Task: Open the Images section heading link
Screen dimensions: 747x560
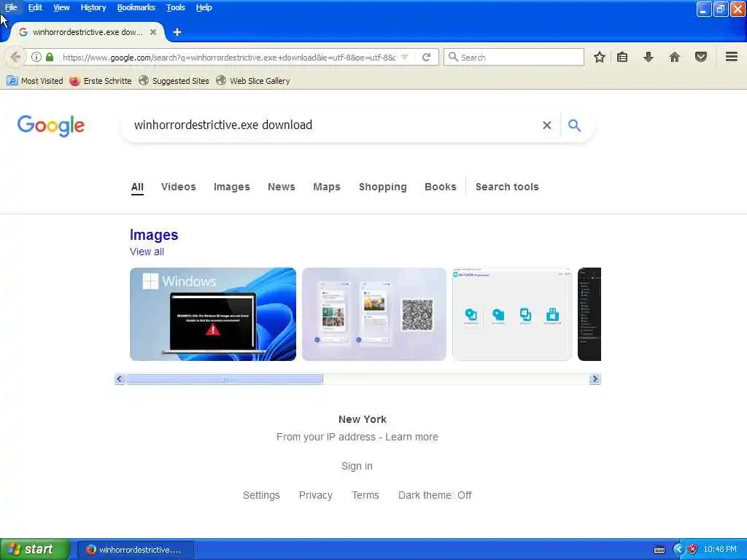Action: click(x=154, y=235)
